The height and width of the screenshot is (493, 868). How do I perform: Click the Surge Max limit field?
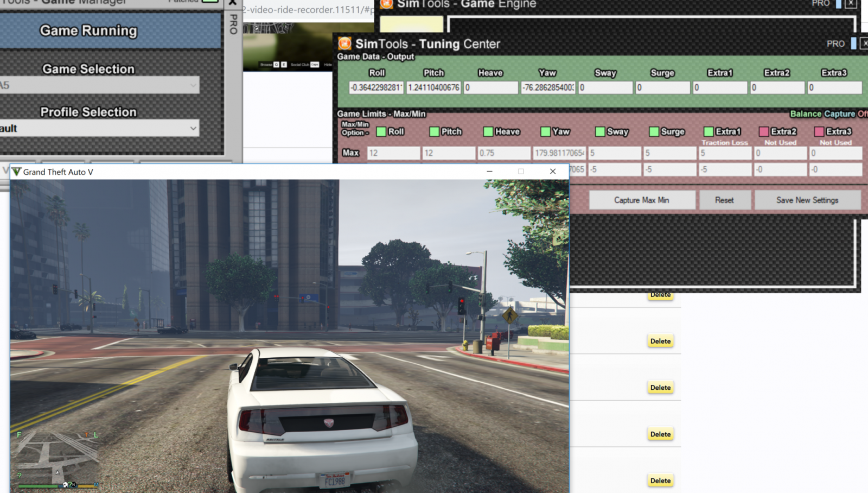tap(671, 153)
